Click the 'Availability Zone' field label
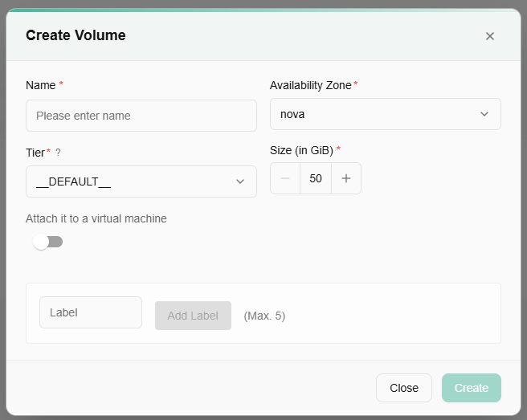527x420 pixels. click(311, 85)
